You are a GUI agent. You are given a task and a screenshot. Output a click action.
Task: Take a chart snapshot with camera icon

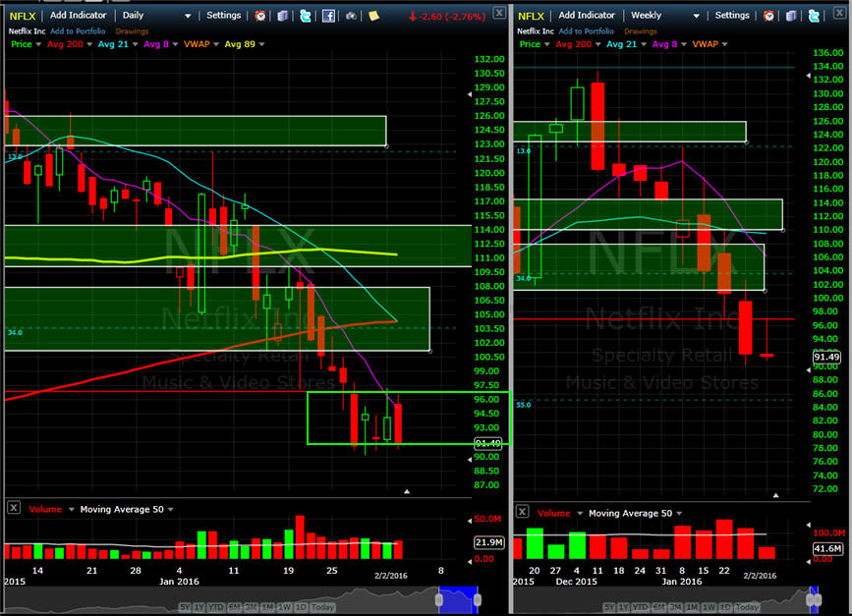point(352,16)
